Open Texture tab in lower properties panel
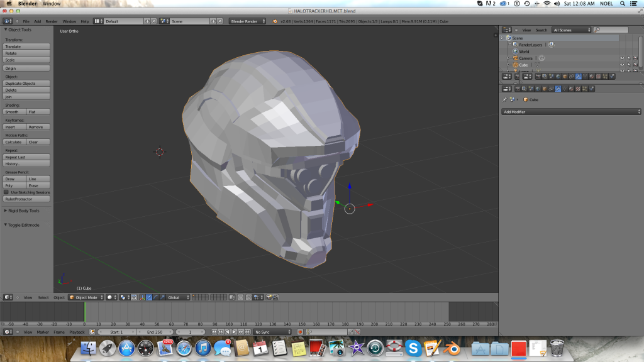This screenshot has width=644, height=362. (x=578, y=89)
